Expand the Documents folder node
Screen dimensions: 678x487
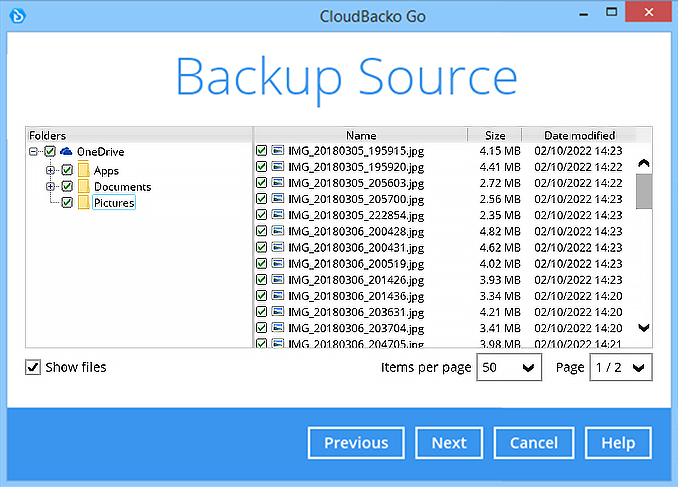click(x=50, y=186)
